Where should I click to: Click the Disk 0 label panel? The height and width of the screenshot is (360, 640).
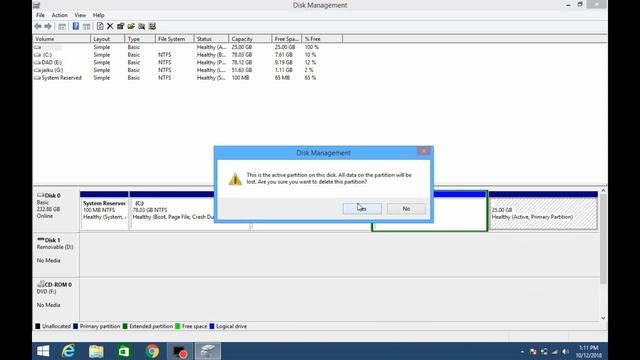tap(56, 210)
